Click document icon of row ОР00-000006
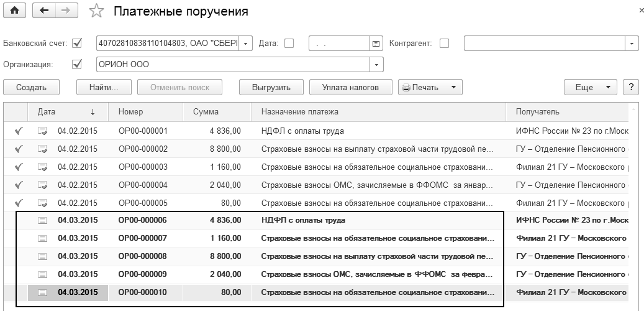The image size is (644, 311). 43,220
